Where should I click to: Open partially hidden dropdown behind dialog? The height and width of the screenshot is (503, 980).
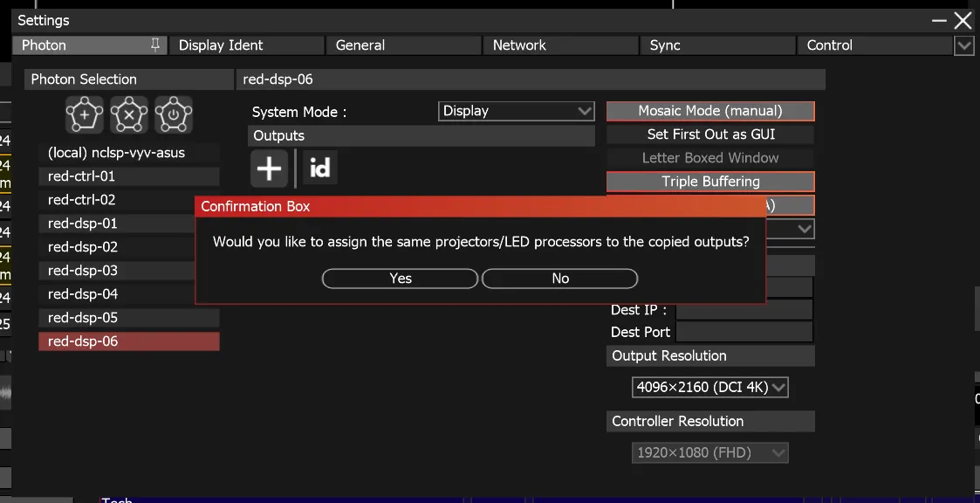coord(791,229)
